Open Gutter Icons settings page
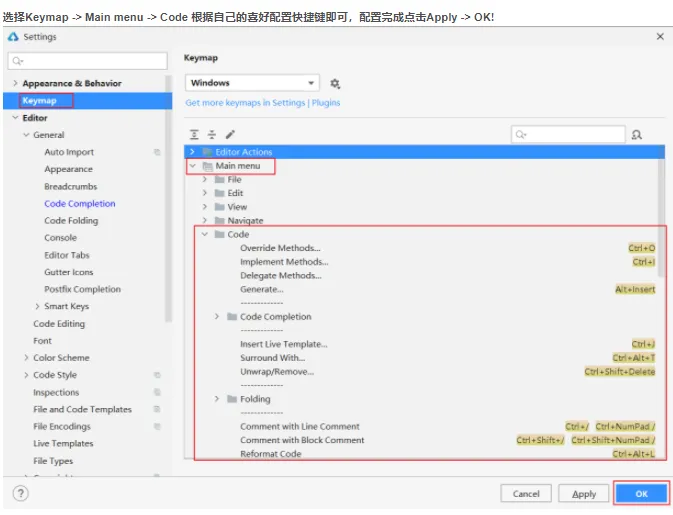Viewport: 673px width, 515px height. (x=69, y=272)
